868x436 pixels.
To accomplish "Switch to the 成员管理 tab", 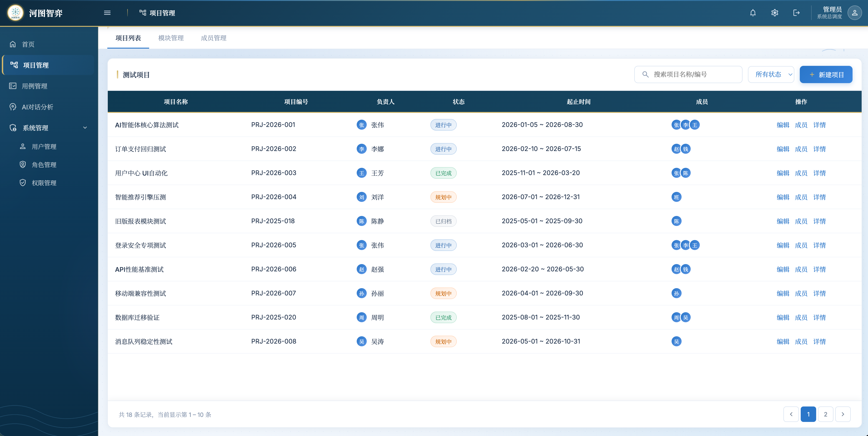I will click(214, 38).
